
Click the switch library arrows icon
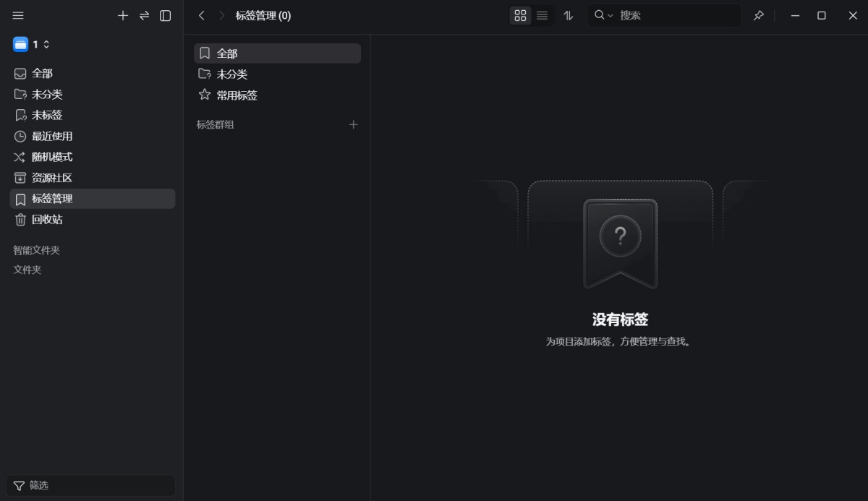click(x=144, y=15)
